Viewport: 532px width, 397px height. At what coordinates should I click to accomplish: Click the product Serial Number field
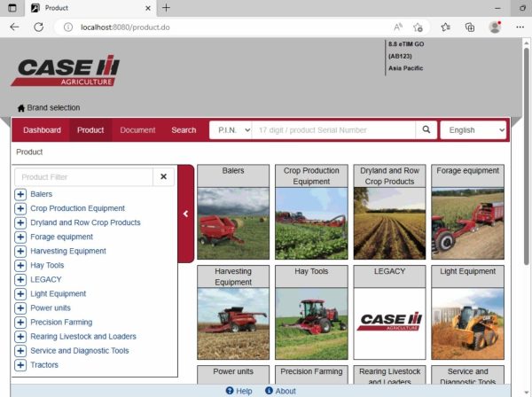[333, 130]
